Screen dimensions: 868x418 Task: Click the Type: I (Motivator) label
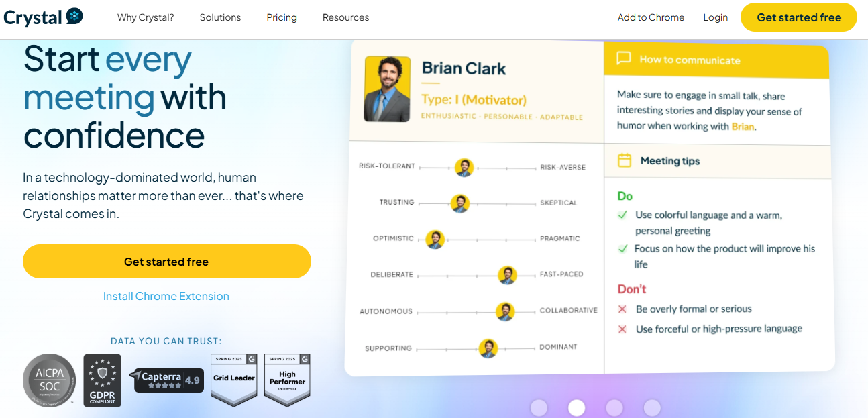pos(474,100)
